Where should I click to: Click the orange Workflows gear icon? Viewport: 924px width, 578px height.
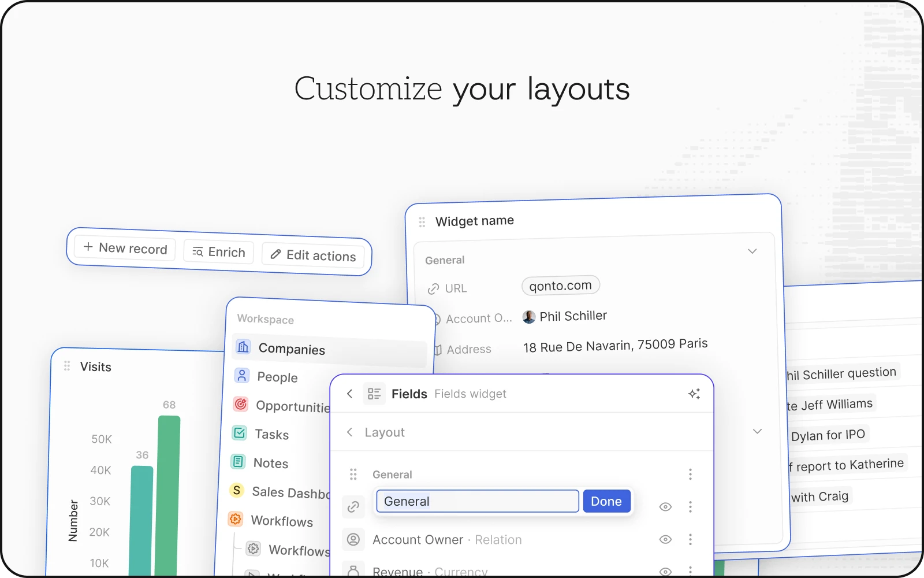tap(235, 519)
